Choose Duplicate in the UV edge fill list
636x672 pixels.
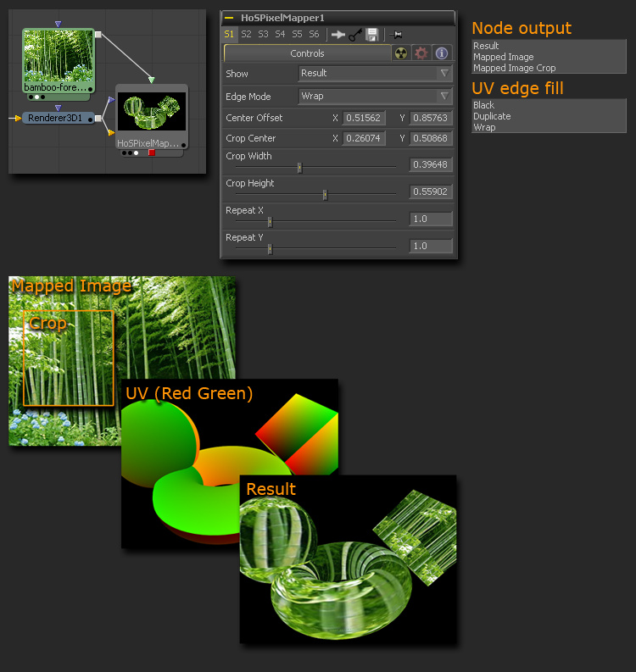pyautogui.click(x=492, y=116)
